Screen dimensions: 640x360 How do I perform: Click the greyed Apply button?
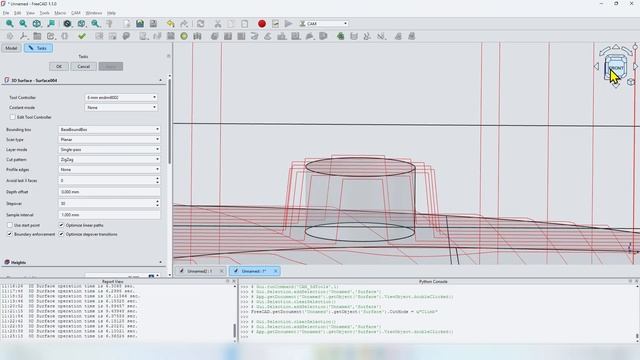pos(111,67)
